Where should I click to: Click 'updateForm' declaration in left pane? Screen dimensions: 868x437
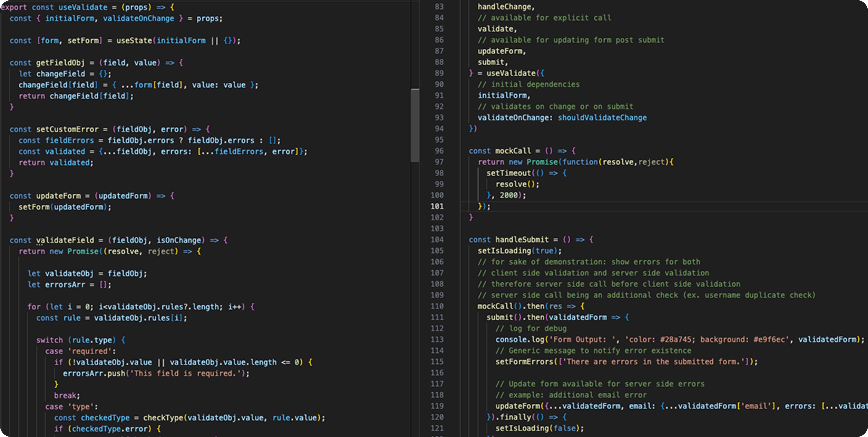[x=58, y=196]
